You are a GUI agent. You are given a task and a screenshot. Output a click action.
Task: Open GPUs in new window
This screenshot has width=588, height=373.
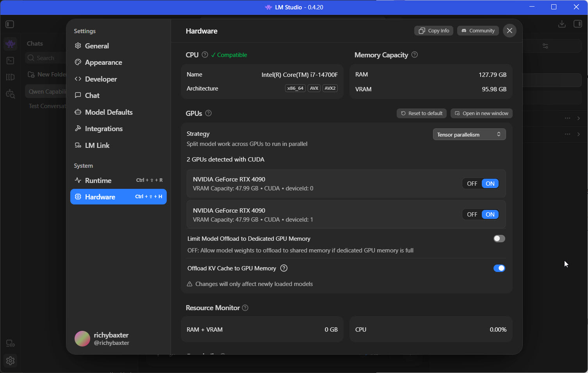point(481,114)
